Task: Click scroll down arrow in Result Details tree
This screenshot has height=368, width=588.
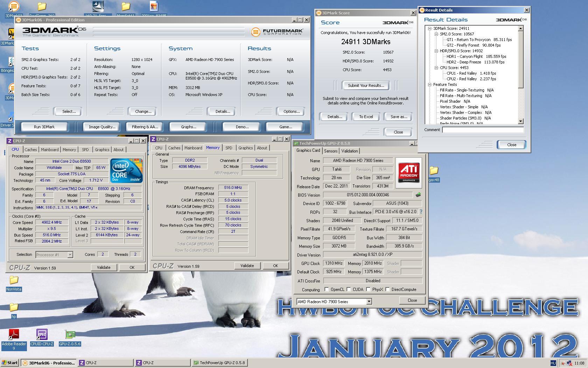Action: [521, 121]
